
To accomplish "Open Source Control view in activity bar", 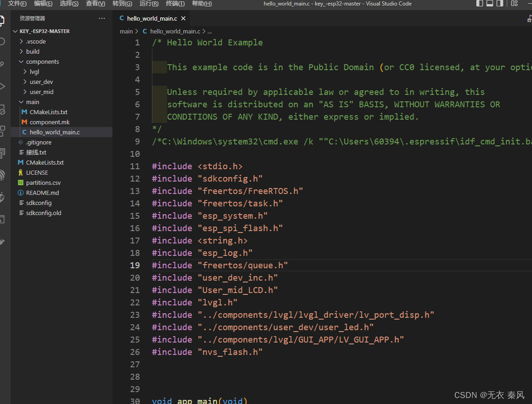I will [2, 64].
